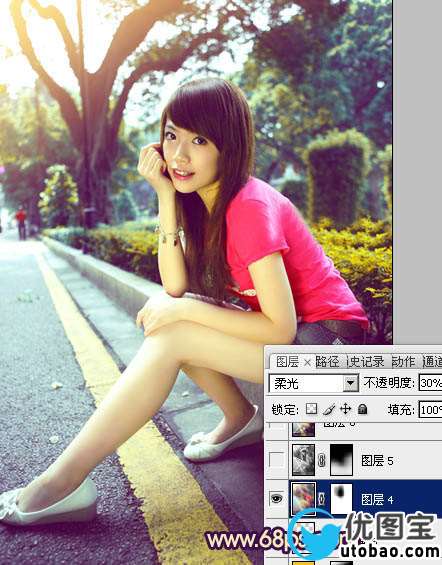
Task: Click the 不透明度 opacity field
Action: coord(430,383)
